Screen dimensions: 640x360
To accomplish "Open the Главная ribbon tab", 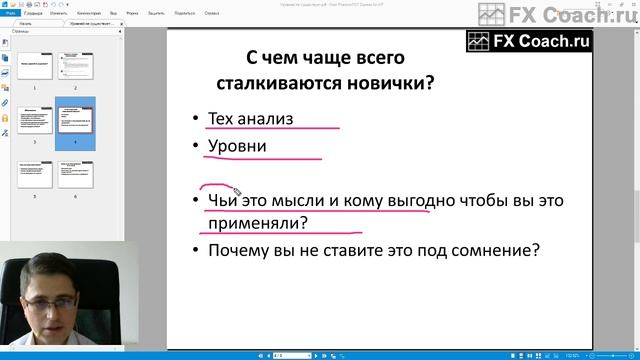I will [x=33, y=13].
